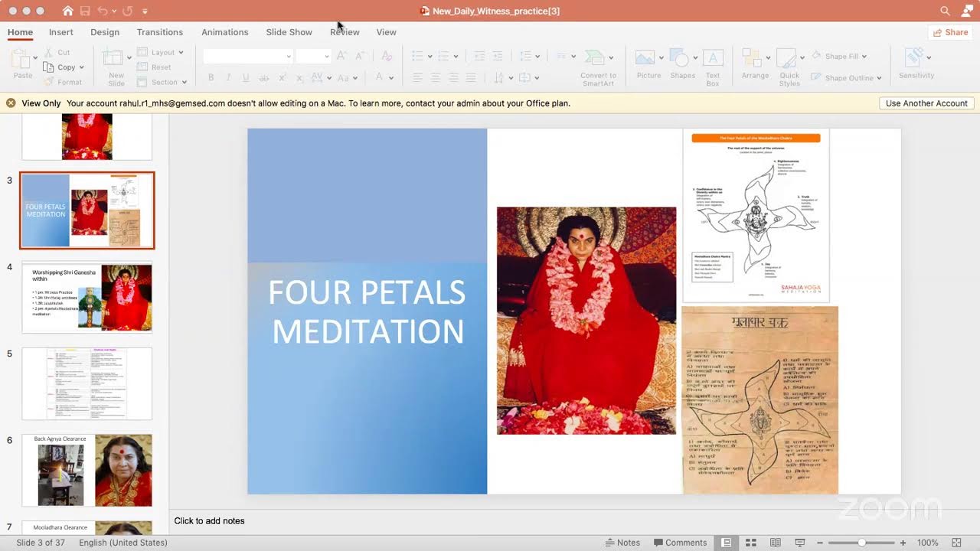Toggle Subscript formatting
Screen dimensions: 980x551
click(x=300, y=78)
